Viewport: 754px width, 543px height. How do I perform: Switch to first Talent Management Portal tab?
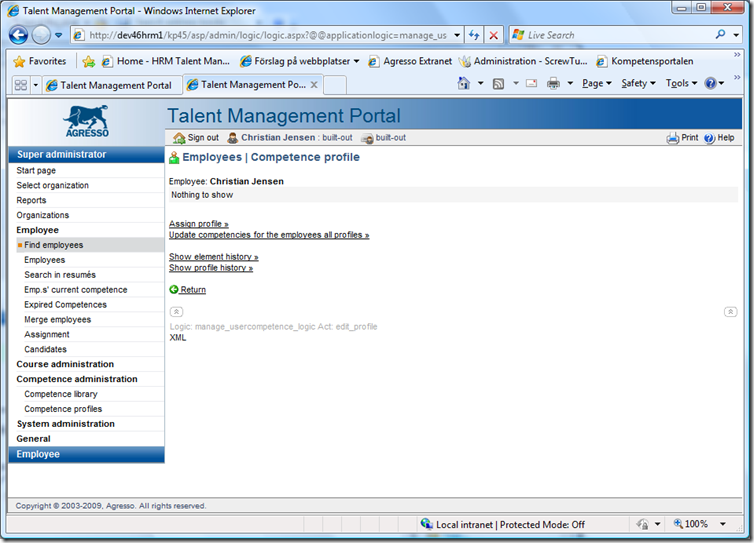pos(112,85)
